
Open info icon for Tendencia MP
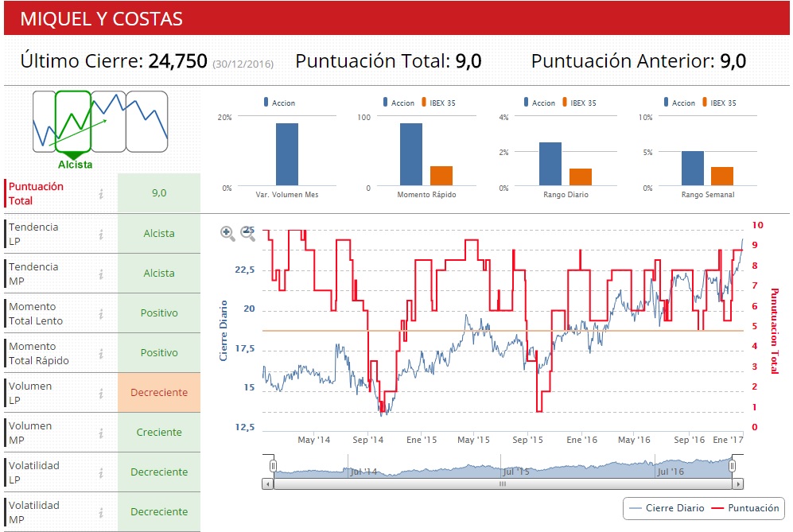tap(101, 274)
